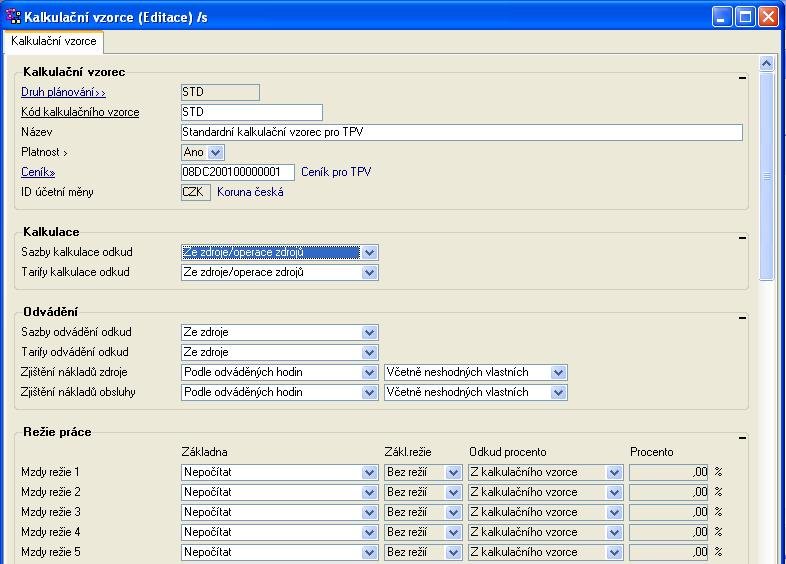
Task: Click the Procento column header
Action: click(x=652, y=452)
